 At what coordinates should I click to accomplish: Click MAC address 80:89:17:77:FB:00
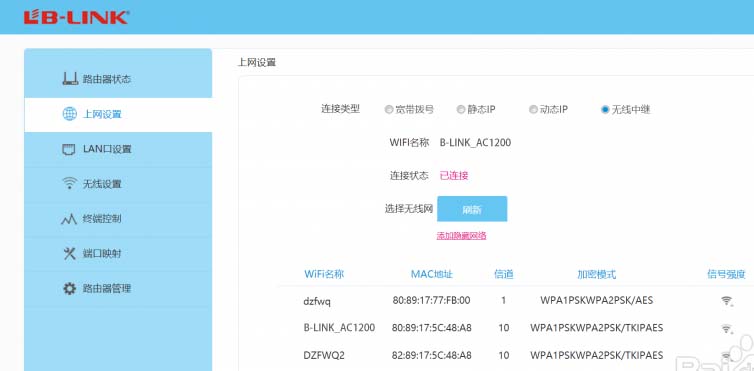click(431, 300)
